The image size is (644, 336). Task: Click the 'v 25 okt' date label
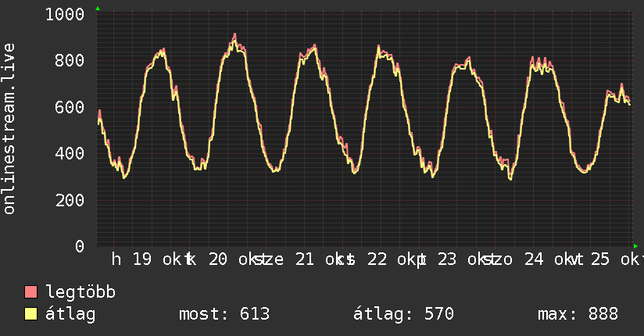(x=607, y=259)
